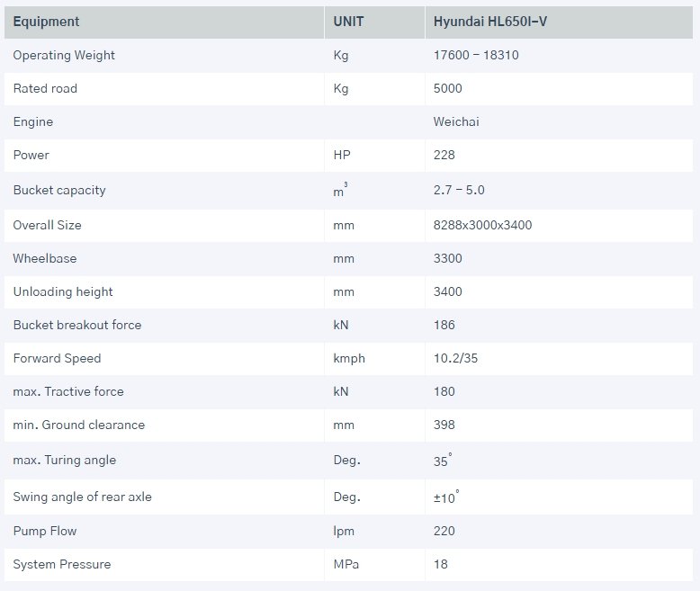Select the Rated road row label
700x591 pixels.
(x=45, y=88)
